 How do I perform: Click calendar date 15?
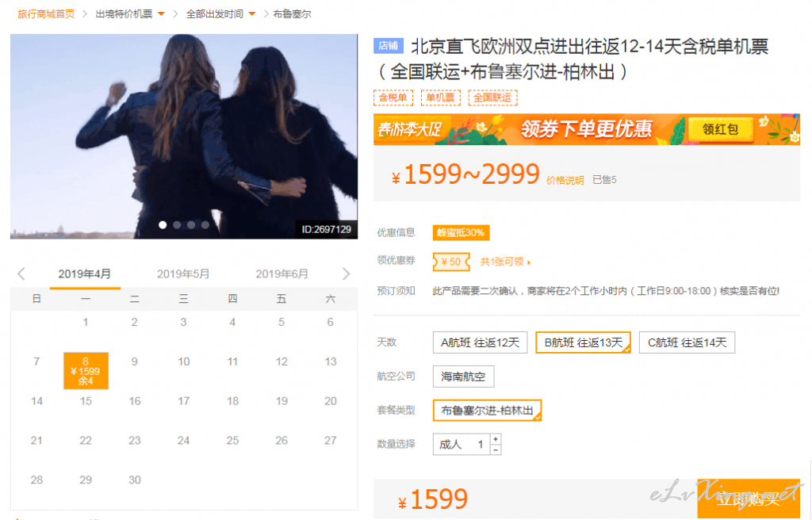pos(86,401)
